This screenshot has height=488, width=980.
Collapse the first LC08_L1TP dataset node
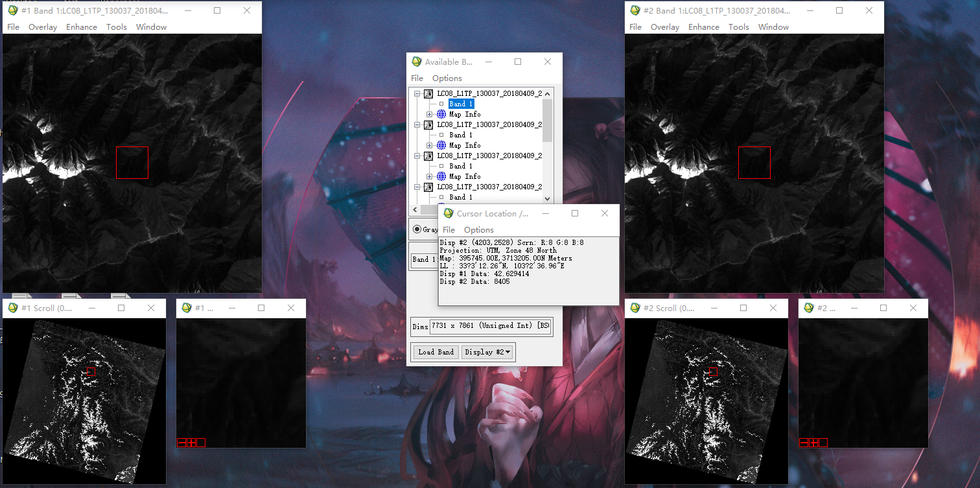(x=417, y=93)
